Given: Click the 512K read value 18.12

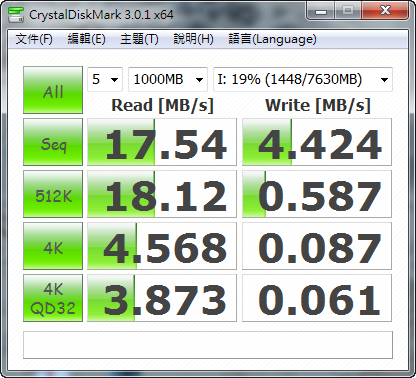Looking at the screenshot, I should [x=162, y=194].
